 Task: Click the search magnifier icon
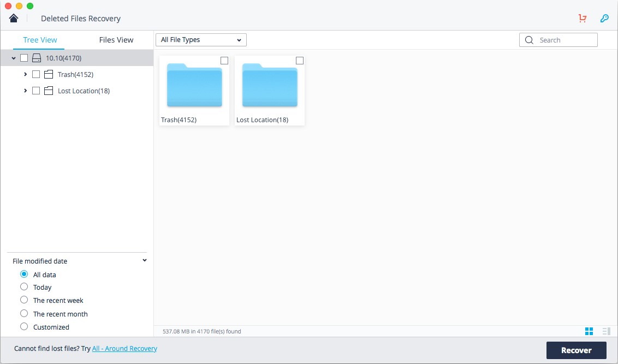(x=530, y=40)
